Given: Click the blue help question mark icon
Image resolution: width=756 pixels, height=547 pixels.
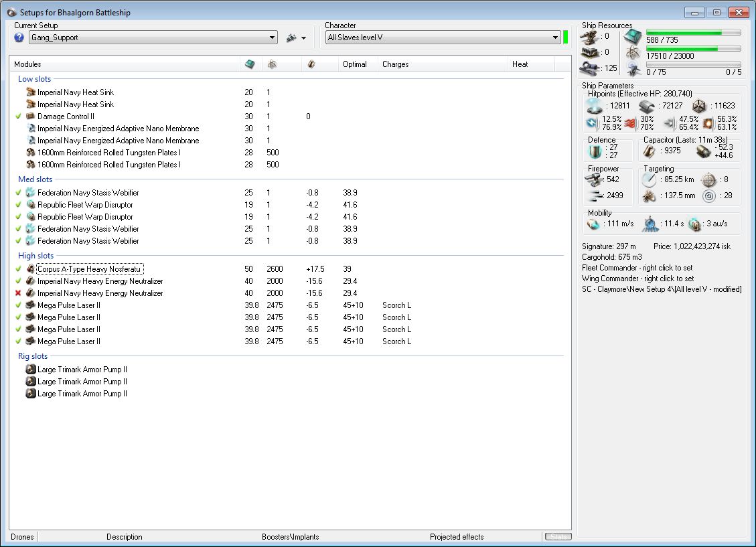Looking at the screenshot, I should pyautogui.click(x=19, y=37).
